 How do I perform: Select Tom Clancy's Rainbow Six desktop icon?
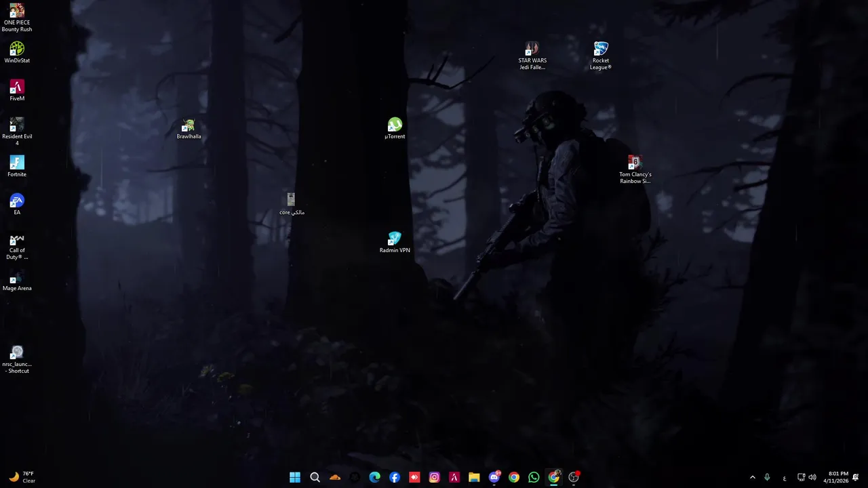(635, 169)
